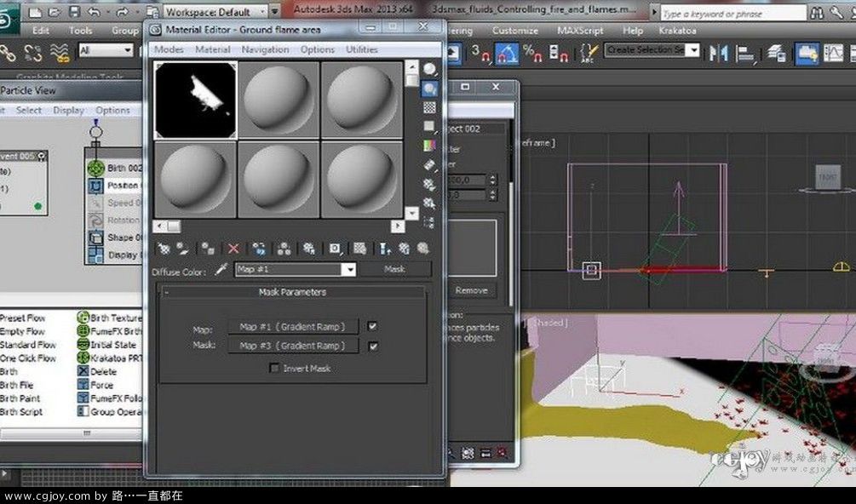
Task: Open the All selection filter dropdown
Action: coord(106,51)
